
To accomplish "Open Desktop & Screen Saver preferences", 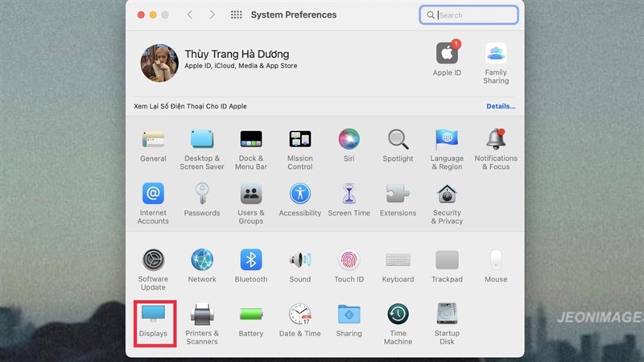I will pyautogui.click(x=202, y=150).
